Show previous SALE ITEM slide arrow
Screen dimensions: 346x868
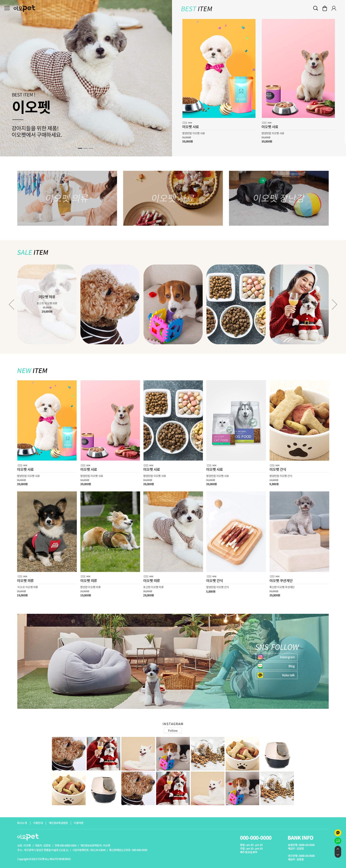[11, 304]
